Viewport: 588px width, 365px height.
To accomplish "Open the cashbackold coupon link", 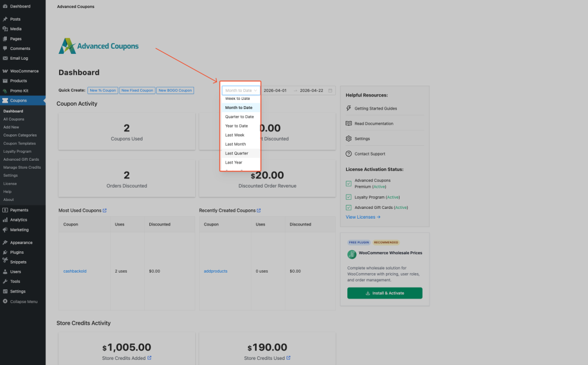I will [75, 271].
